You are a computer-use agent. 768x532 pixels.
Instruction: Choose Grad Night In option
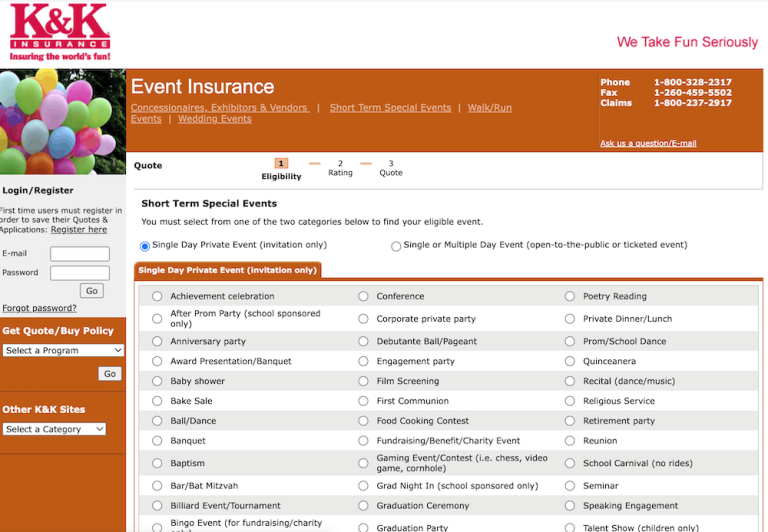click(x=363, y=486)
